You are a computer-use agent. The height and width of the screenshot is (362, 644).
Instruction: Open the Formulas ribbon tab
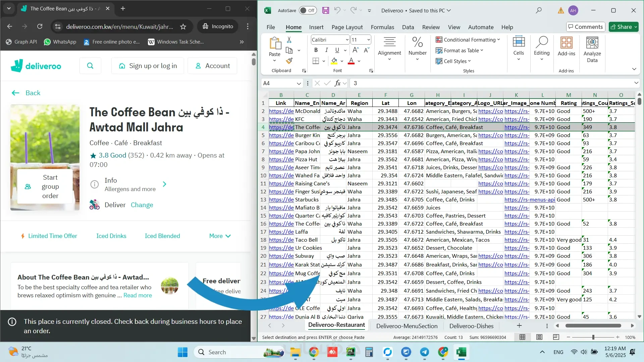[382, 27]
